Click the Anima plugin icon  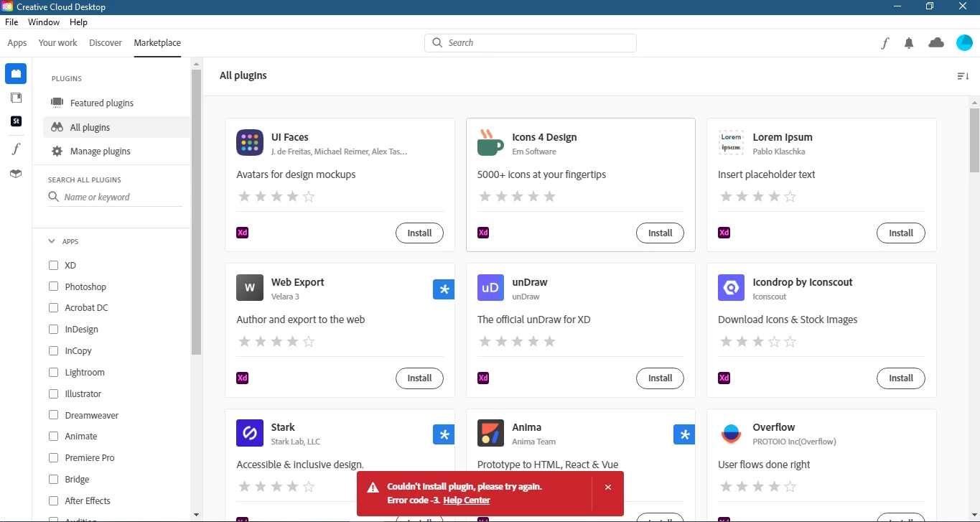tap(490, 433)
